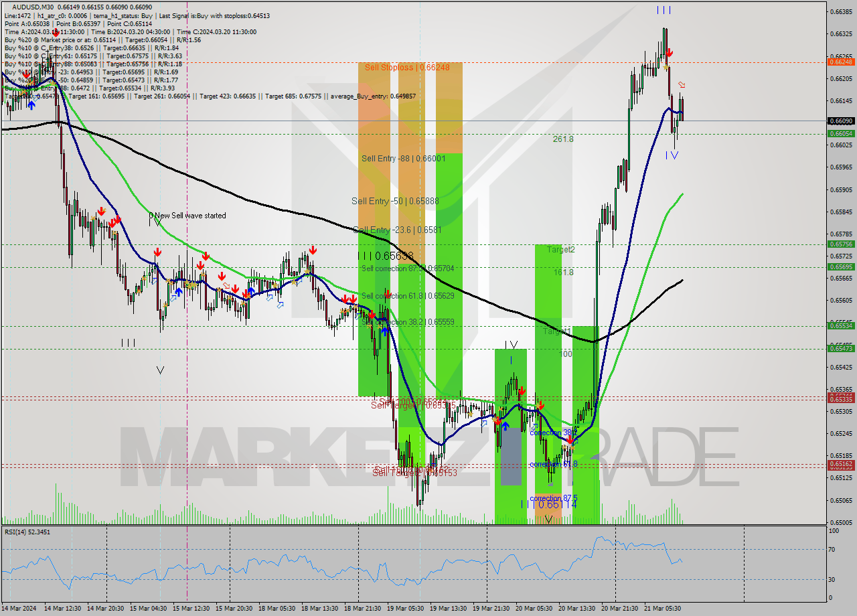Click the blue 'correction 87.5' label

tap(553, 498)
